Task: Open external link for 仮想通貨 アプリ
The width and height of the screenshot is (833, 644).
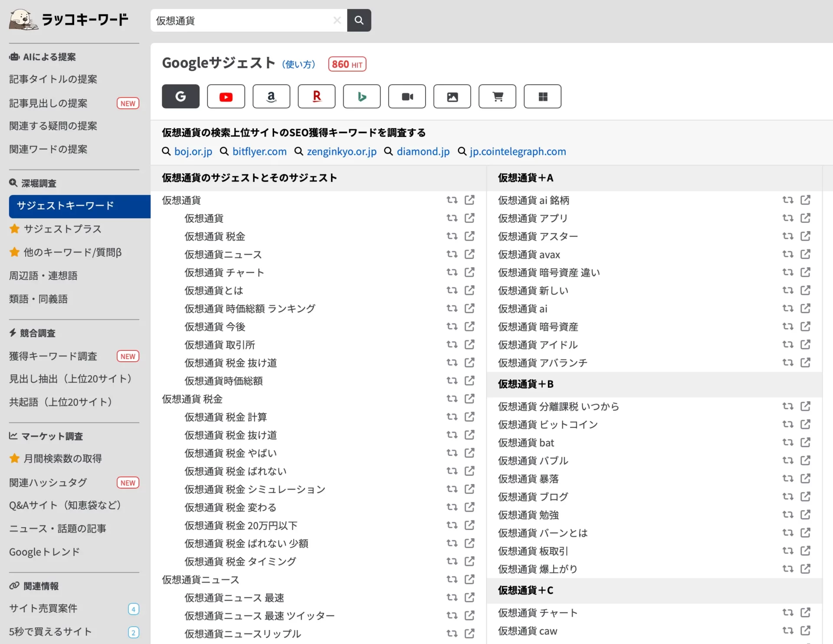Action: [x=805, y=218]
